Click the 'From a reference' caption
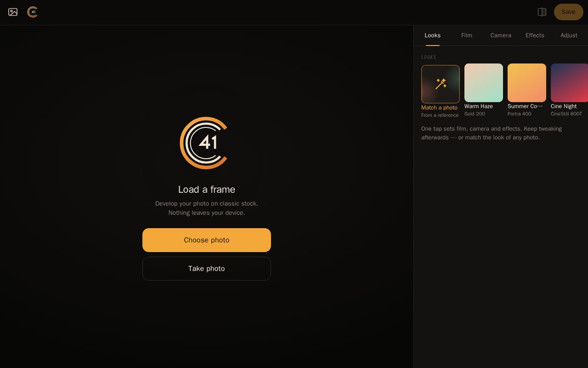 point(440,115)
